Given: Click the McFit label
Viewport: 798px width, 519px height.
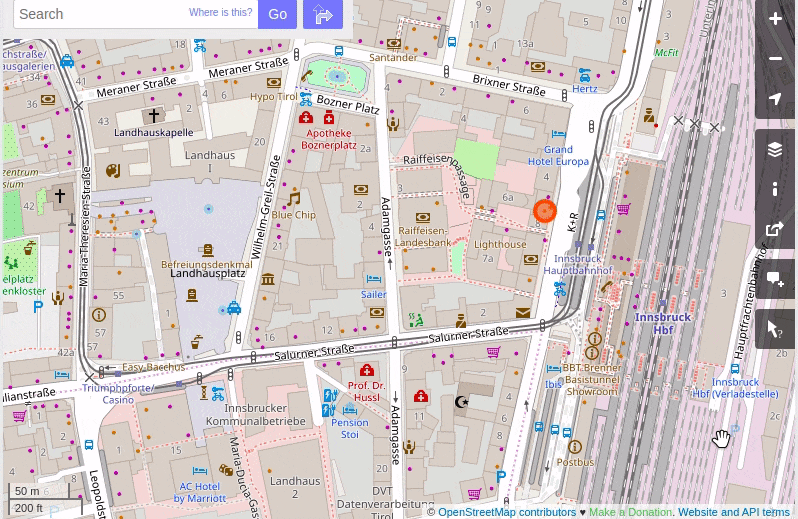Looking at the screenshot, I should 666,53.
